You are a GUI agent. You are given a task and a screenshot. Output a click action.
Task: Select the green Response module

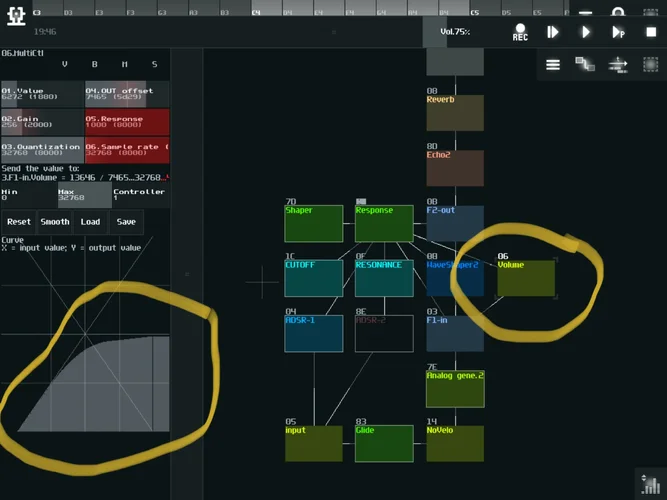click(x=384, y=223)
